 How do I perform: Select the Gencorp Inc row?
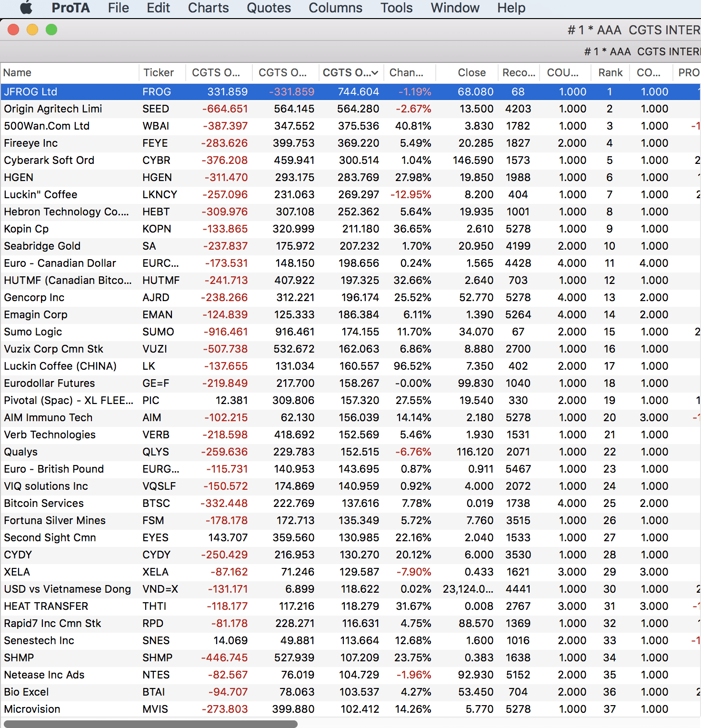(x=350, y=297)
